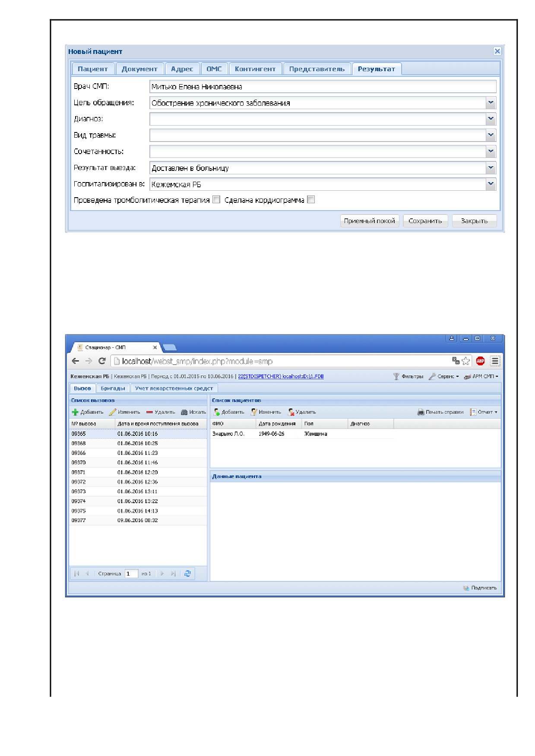Go forward in the browser
The image size is (535, 756).
89,361
